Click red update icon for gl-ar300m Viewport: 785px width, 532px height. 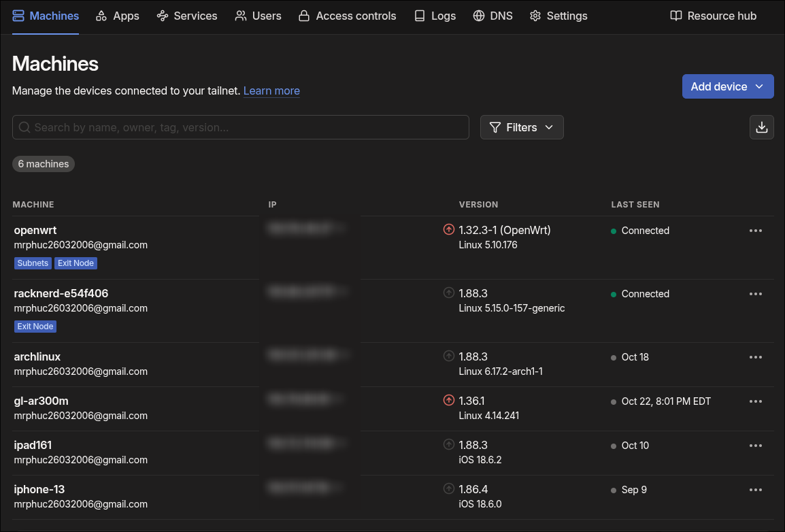pyautogui.click(x=449, y=400)
